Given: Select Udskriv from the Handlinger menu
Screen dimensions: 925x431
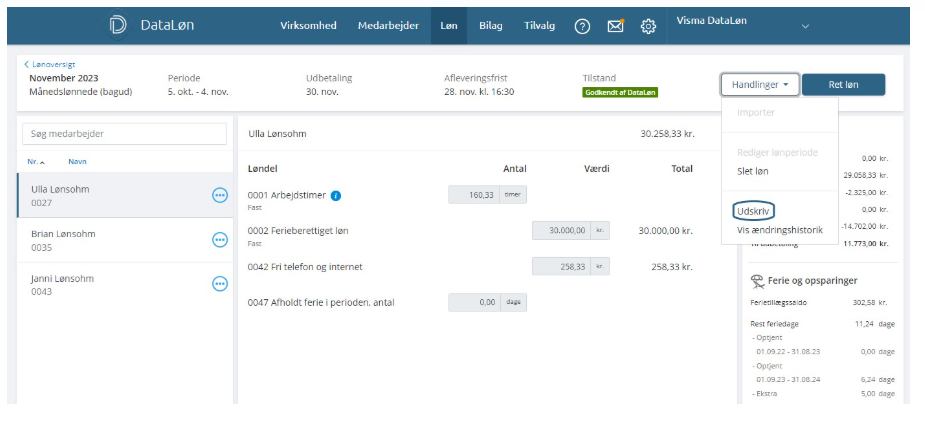Looking at the screenshot, I should pyautogui.click(x=755, y=212).
